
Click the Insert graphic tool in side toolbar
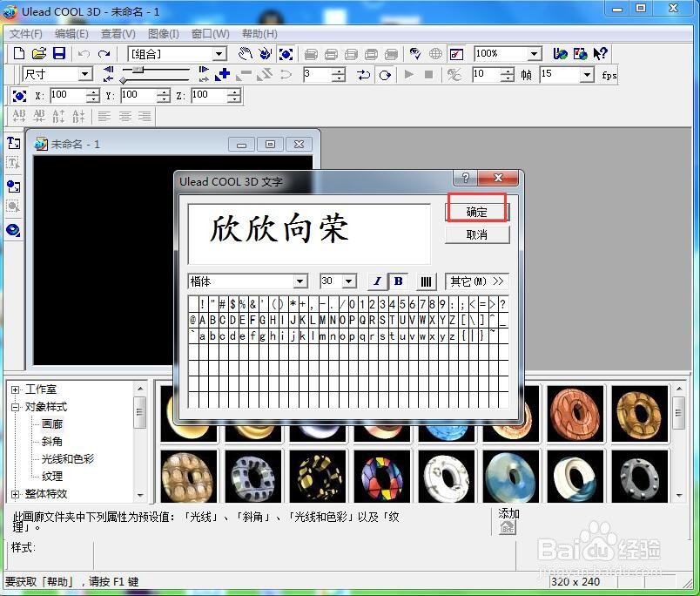(13, 186)
